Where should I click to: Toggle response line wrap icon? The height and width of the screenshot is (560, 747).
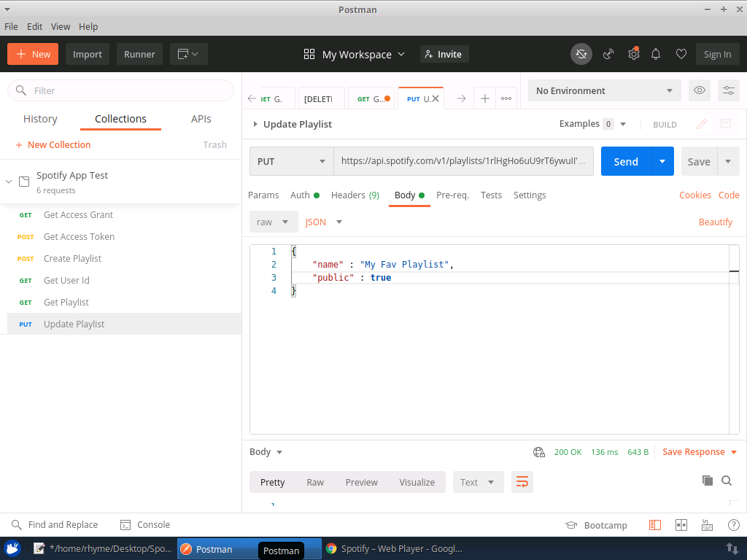pyautogui.click(x=522, y=483)
